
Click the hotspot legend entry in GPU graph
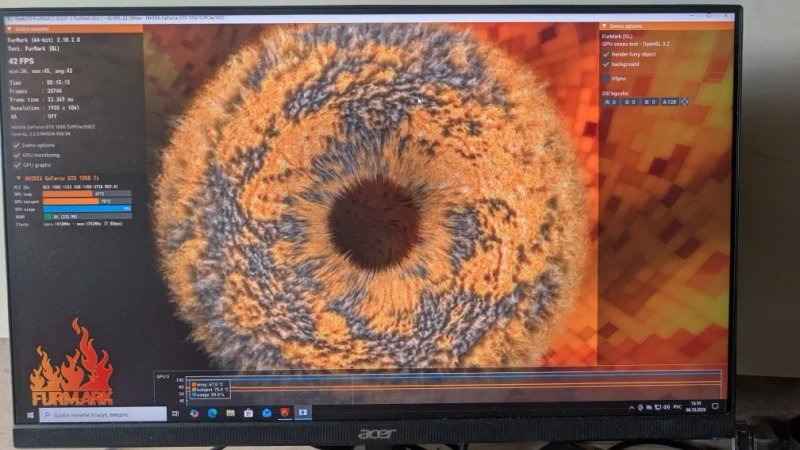point(210,389)
